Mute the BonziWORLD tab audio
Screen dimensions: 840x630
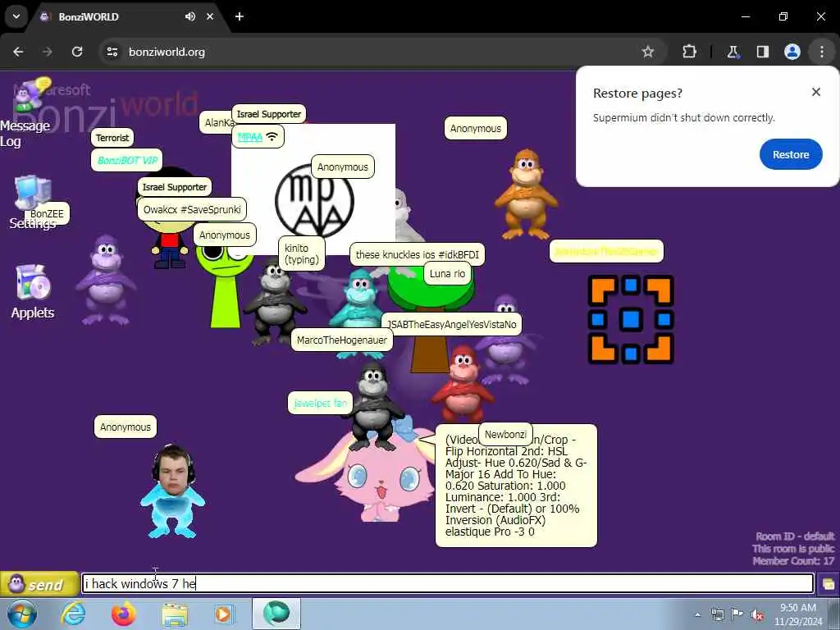click(x=190, y=16)
